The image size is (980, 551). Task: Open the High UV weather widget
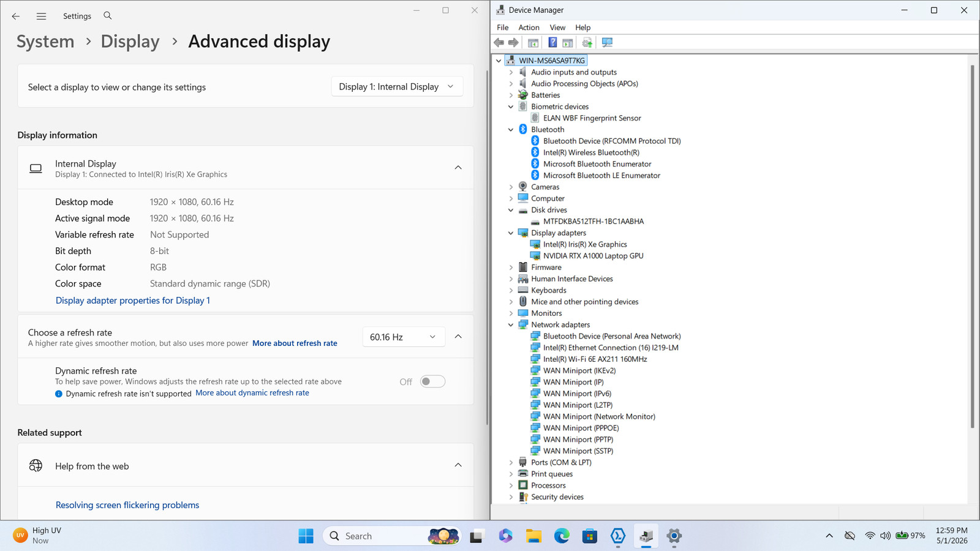click(x=38, y=536)
